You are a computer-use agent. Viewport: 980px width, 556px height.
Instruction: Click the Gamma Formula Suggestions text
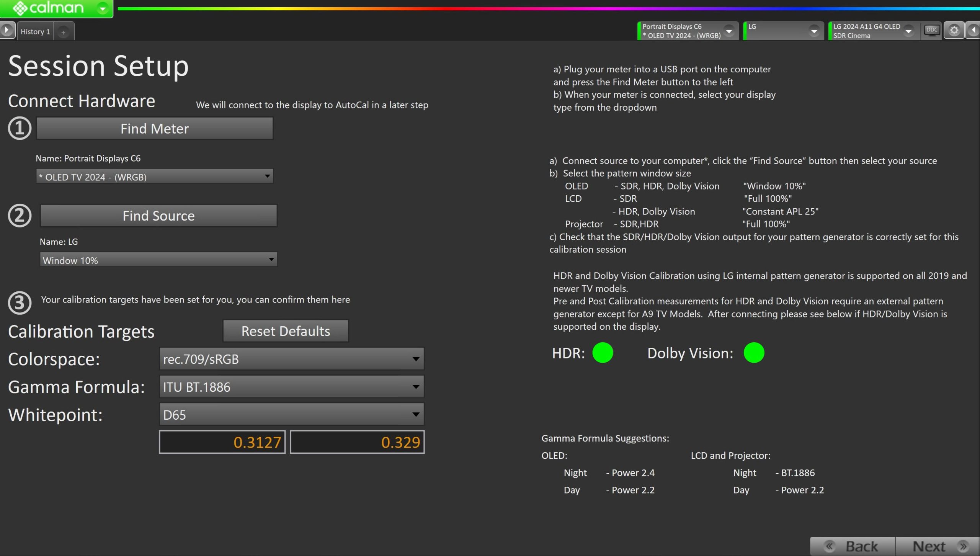point(605,438)
